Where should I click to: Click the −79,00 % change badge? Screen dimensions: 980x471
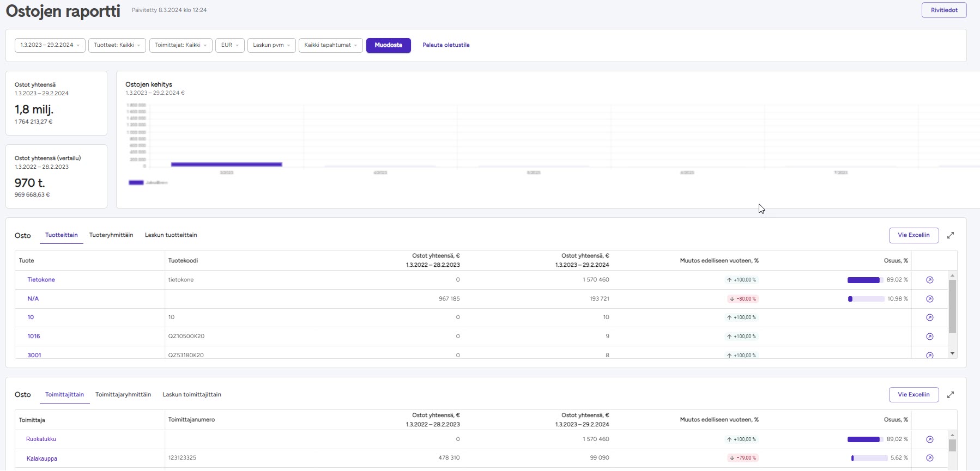click(743, 458)
